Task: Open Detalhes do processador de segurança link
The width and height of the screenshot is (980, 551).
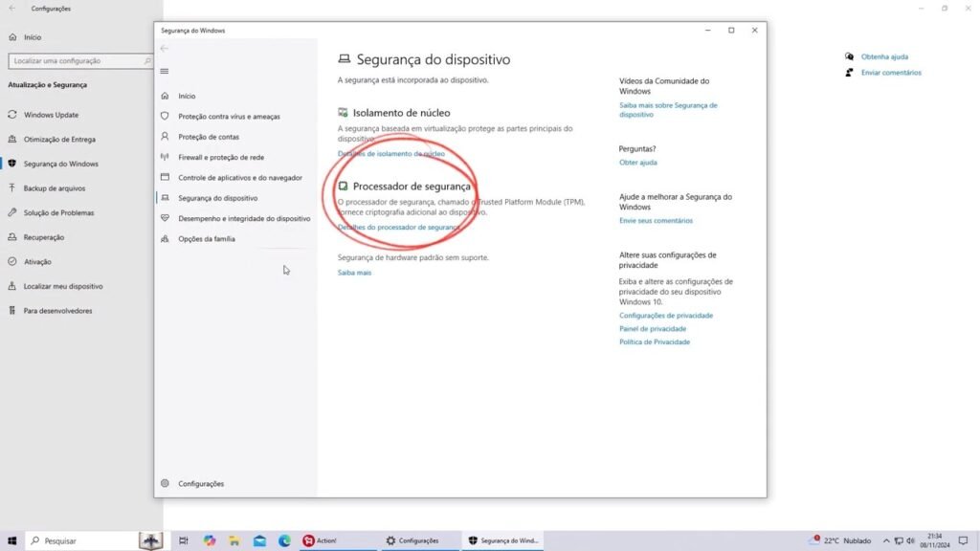Action: 399,228
